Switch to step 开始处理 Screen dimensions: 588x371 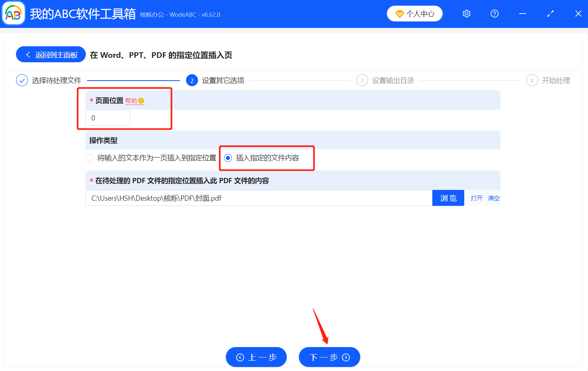(532, 80)
